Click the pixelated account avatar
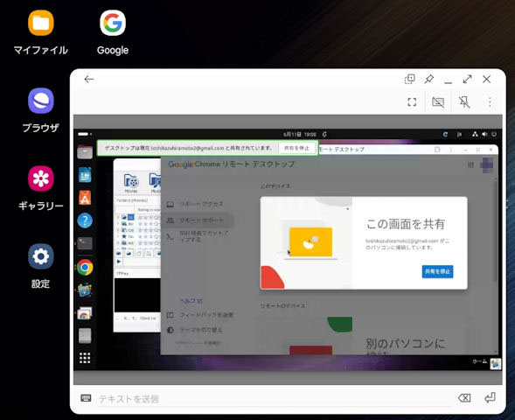 point(487,165)
